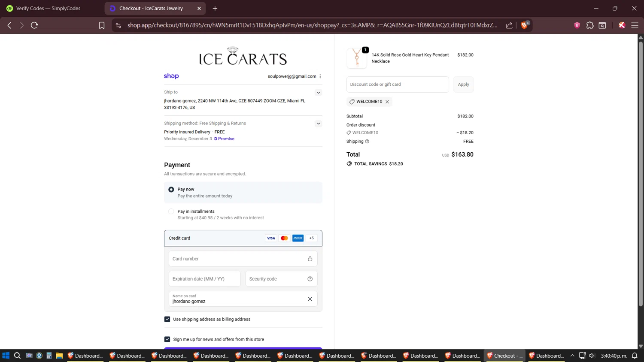
Task: Click the $163.80 total amount
Action: 462,154
